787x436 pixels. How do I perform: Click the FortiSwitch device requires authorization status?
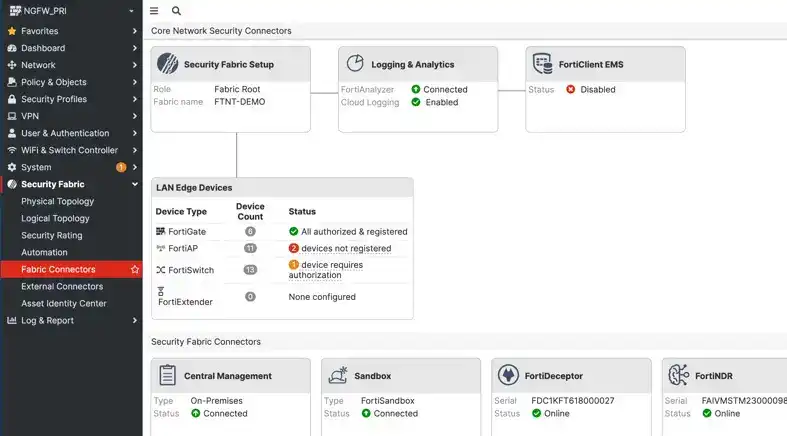[x=330, y=270]
